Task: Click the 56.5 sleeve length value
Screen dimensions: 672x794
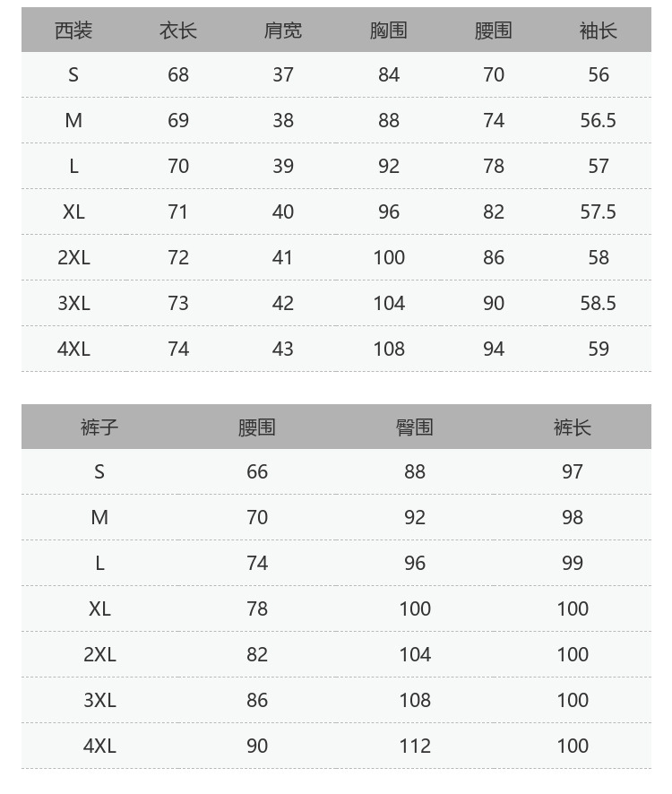Action: coord(598,120)
